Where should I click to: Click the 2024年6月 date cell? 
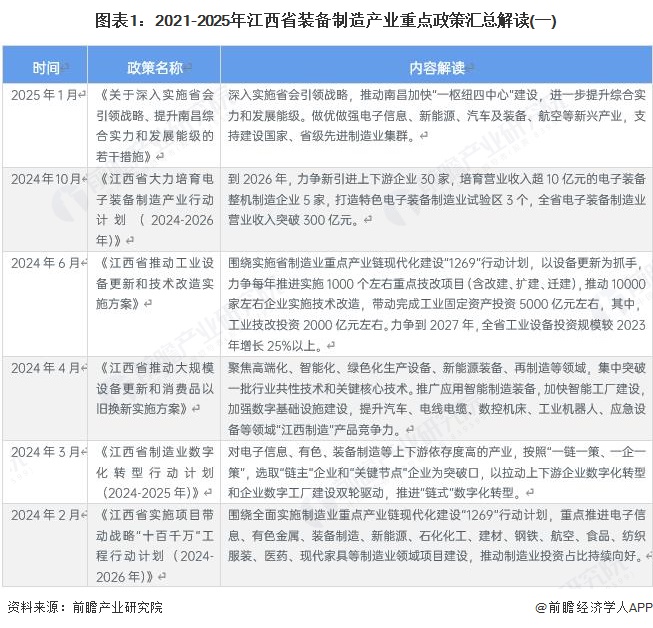click(46, 262)
